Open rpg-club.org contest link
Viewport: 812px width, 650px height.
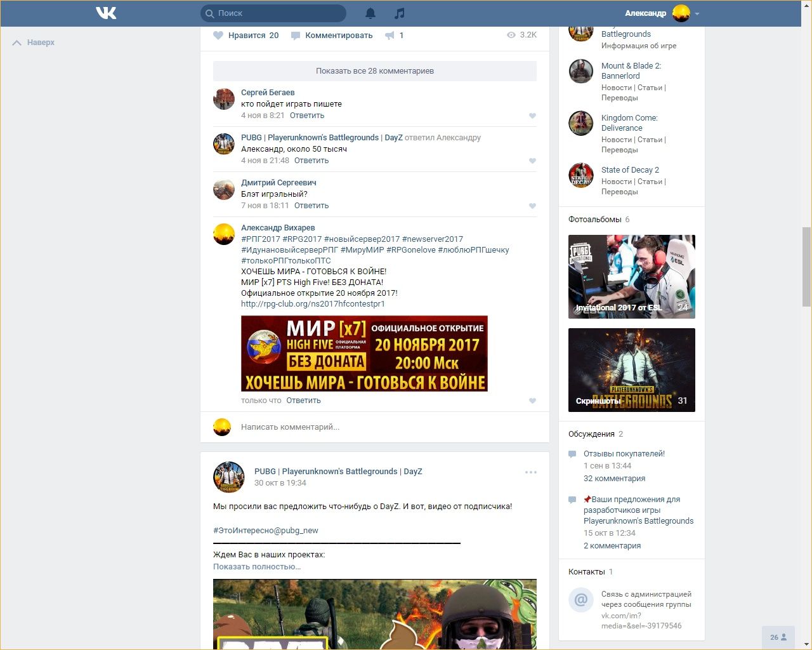[313, 304]
